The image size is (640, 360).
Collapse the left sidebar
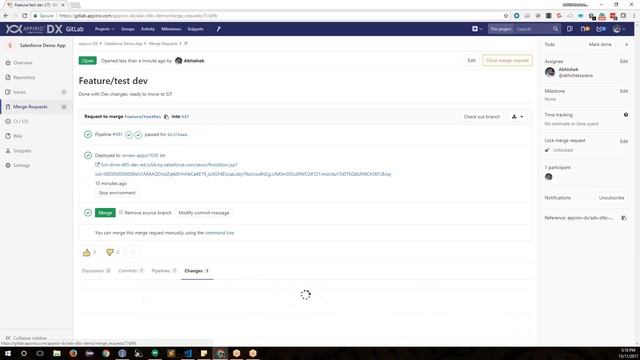pyautogui.click(x=26, y=338)
